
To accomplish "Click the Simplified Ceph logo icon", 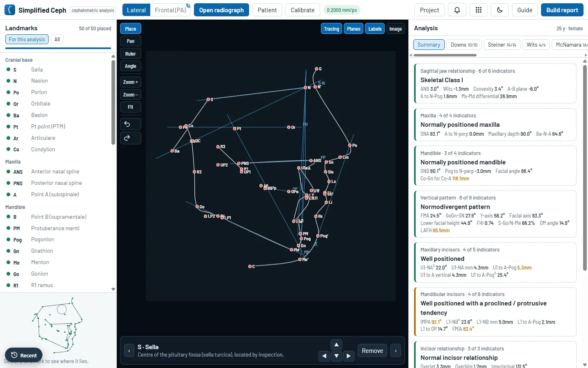I will (x=10, y=10).
